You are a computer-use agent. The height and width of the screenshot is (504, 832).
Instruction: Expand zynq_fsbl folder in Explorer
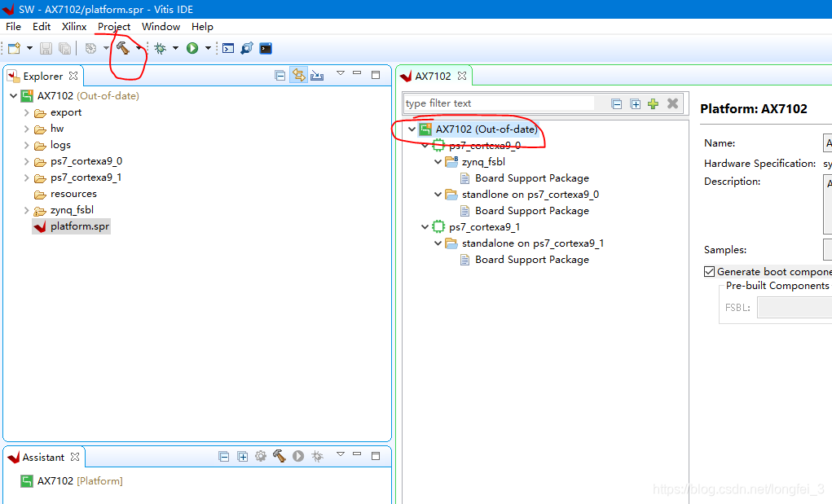26,210
